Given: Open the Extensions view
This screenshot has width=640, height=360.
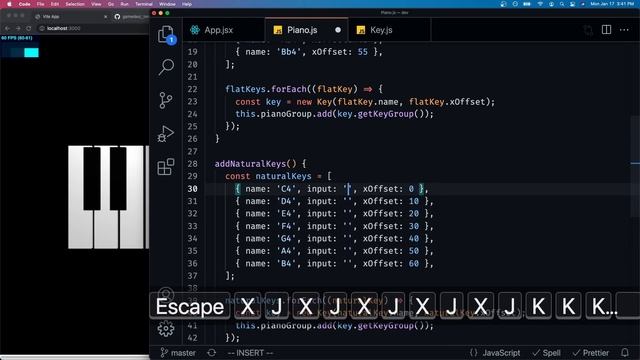Looking at the screenshot, I should point(166,167).
